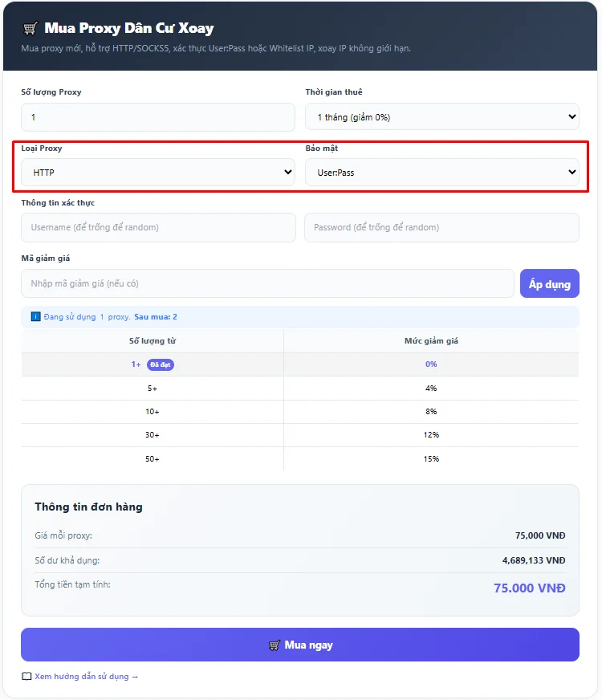Click the 4,689,133 VNĐ balance value
The height and width of the screenshot is (700, 602).
(x=534, y=560)
